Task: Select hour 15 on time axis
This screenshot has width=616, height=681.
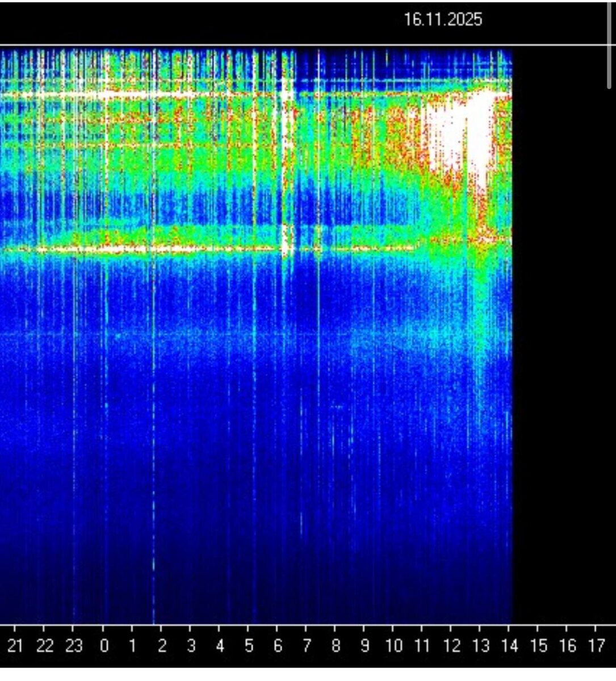Action: tap(539, 646)
